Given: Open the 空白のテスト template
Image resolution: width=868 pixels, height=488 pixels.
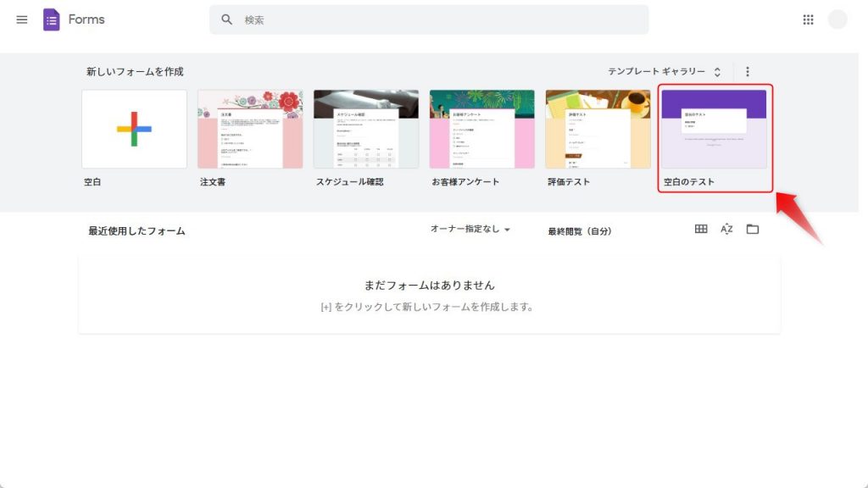Looking at the screenshot, I should [714, 129].
